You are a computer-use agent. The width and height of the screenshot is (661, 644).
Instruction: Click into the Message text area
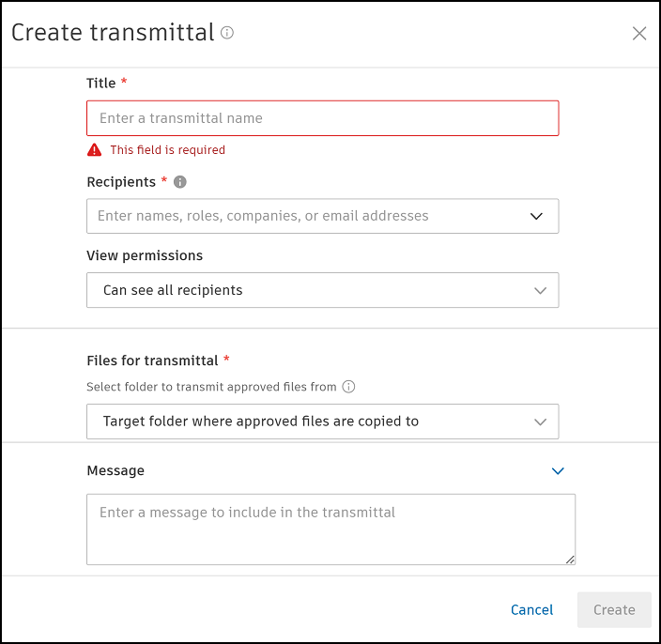tap(330, 530)
